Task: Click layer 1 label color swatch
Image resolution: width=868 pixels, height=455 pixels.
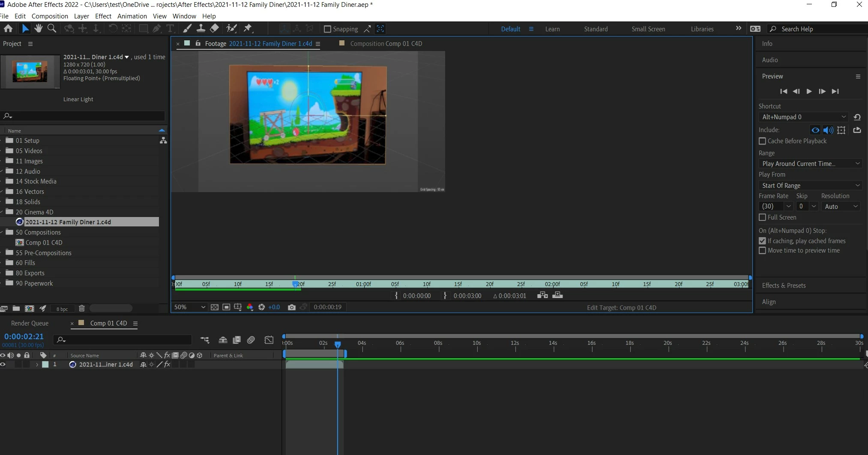Action: click(x=45, y=365)
